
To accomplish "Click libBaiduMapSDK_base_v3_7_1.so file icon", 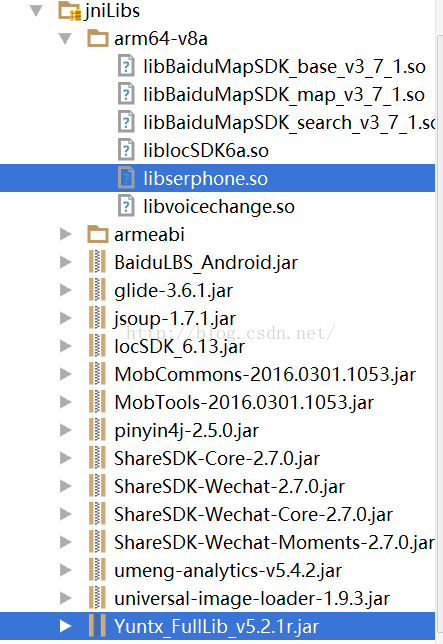I will 126,66.
